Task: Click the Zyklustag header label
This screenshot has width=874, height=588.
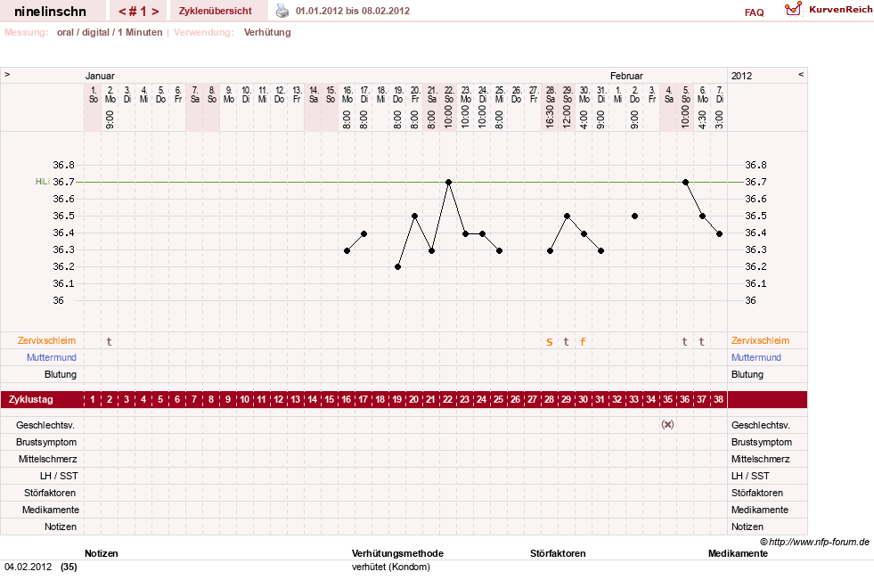Action: pyautogui.click(x=31, y=400)
